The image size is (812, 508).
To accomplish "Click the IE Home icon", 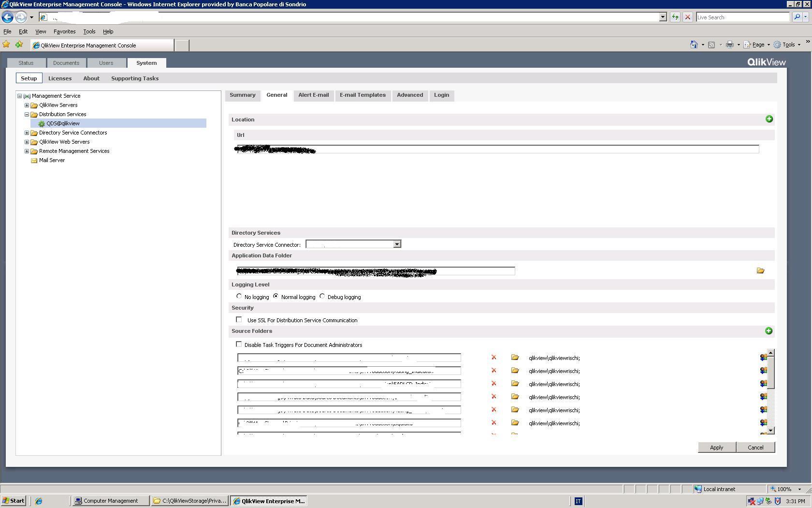I will tap(694, 45).
